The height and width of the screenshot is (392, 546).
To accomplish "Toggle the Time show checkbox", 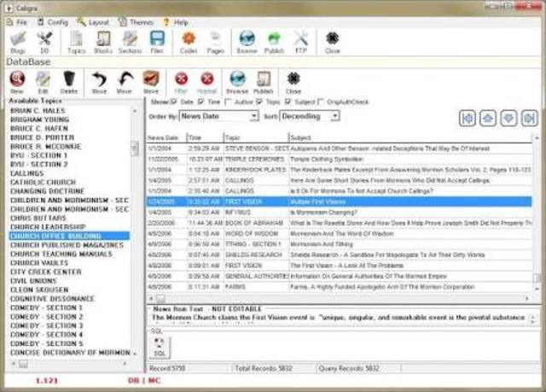I will pyautogui.click(x=201, y=101).
